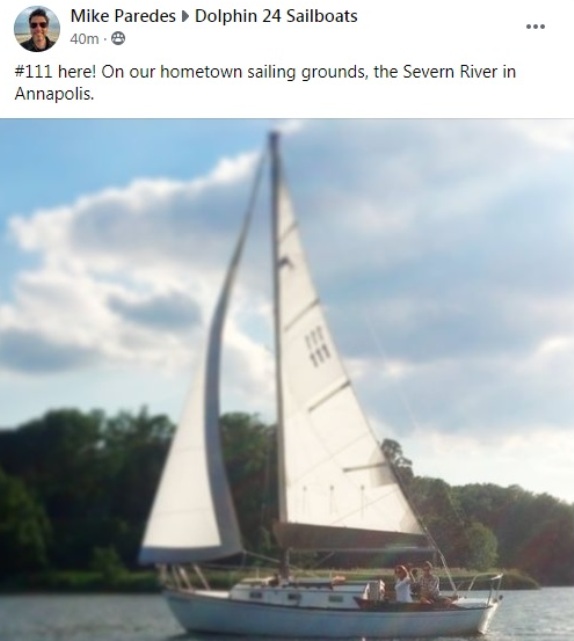Viewport: 574px width, 641px height.
Task: Visit the Dolphin 24 Sailboats group
Action: pyautogui.click(x=276, y=16)
